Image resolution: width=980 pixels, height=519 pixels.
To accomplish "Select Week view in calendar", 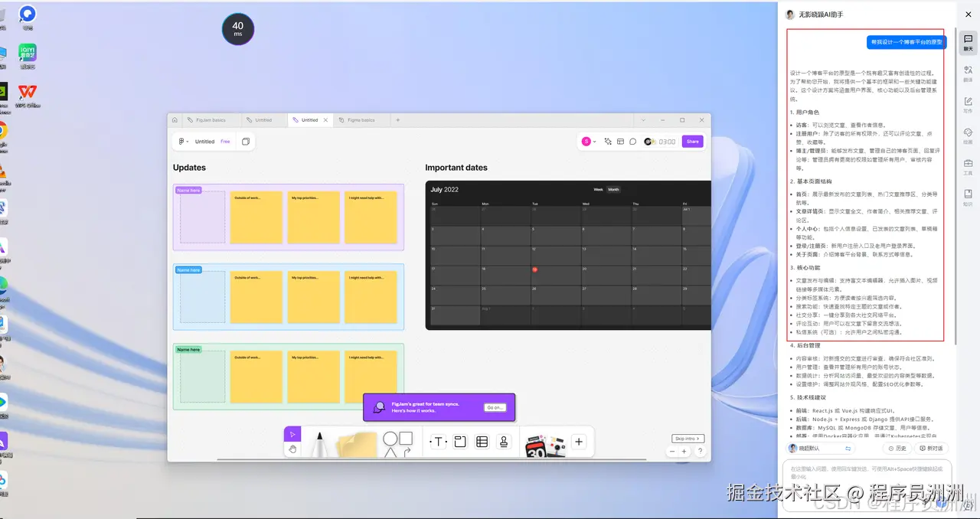I will click(598, 189).
